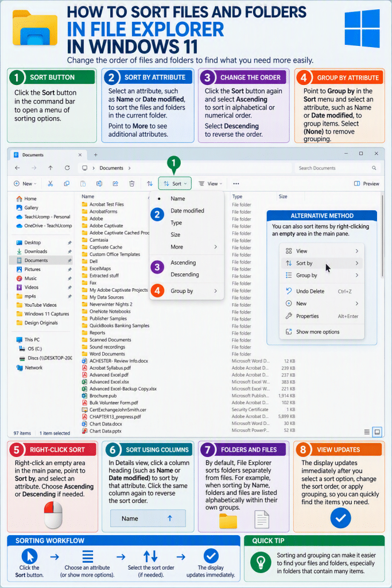This screenshot has height=588, width=392.
Task: Open the Sort dropdown button
Action: pos(175,184)
